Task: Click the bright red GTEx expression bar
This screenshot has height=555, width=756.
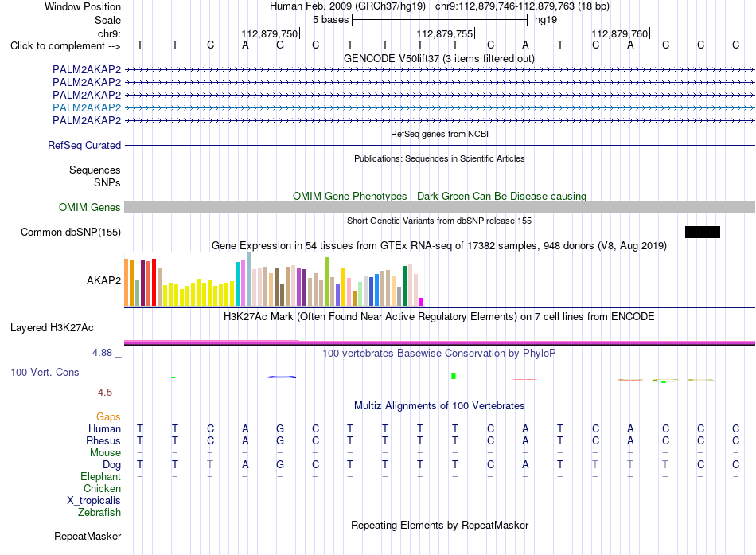Action: 154,283
